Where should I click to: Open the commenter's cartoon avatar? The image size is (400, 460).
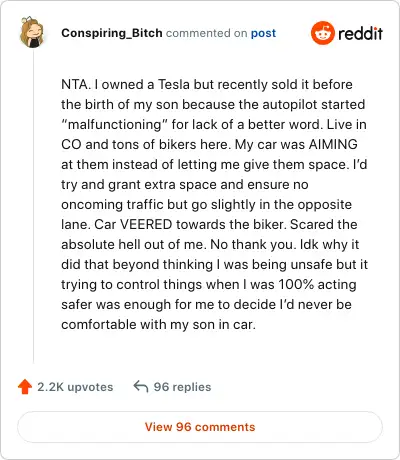32,32
